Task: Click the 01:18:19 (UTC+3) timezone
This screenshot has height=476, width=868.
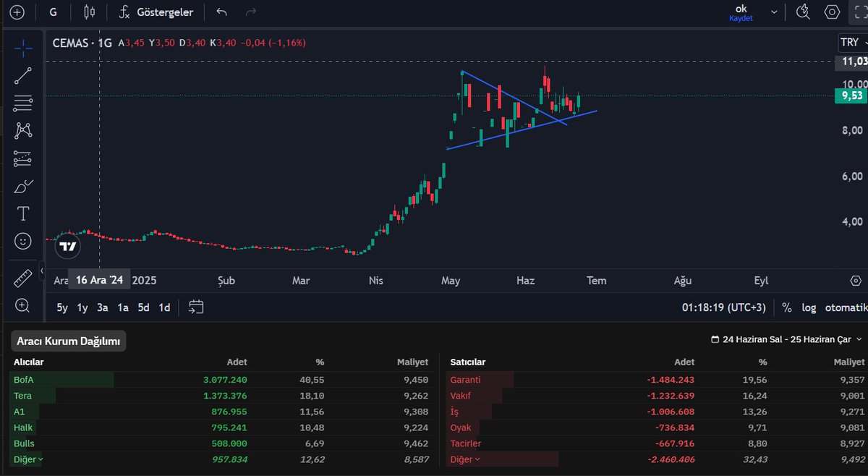Action: point(723,307)
